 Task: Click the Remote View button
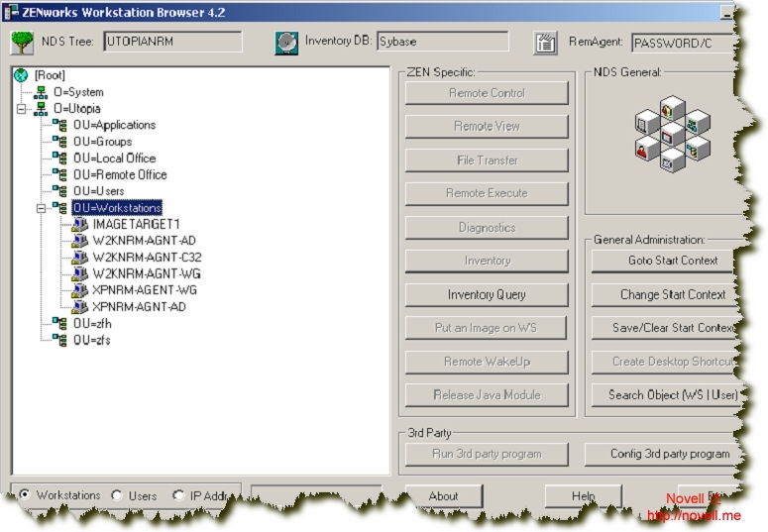pyautogui.click(x=487, y=127)
